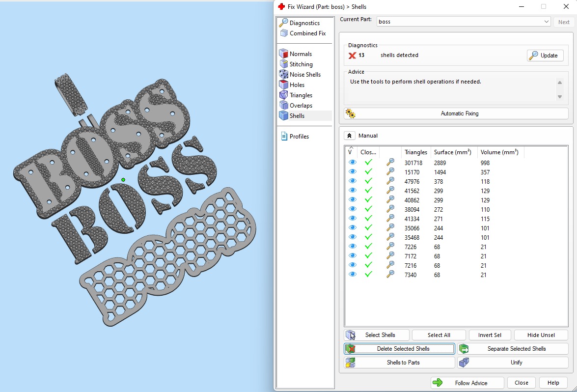This screenshot has width=577, height=392.
Task: Click Update diagnostics button
Action: click(x=545, y=55)
